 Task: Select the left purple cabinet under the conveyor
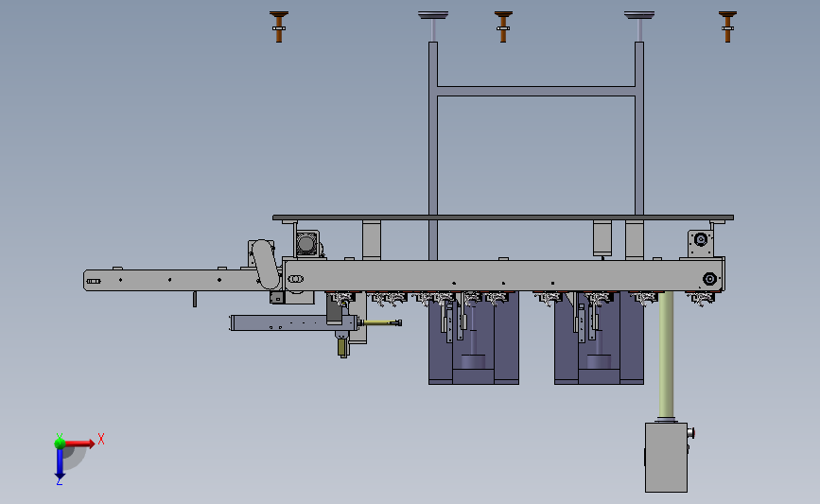coord(474,339)
